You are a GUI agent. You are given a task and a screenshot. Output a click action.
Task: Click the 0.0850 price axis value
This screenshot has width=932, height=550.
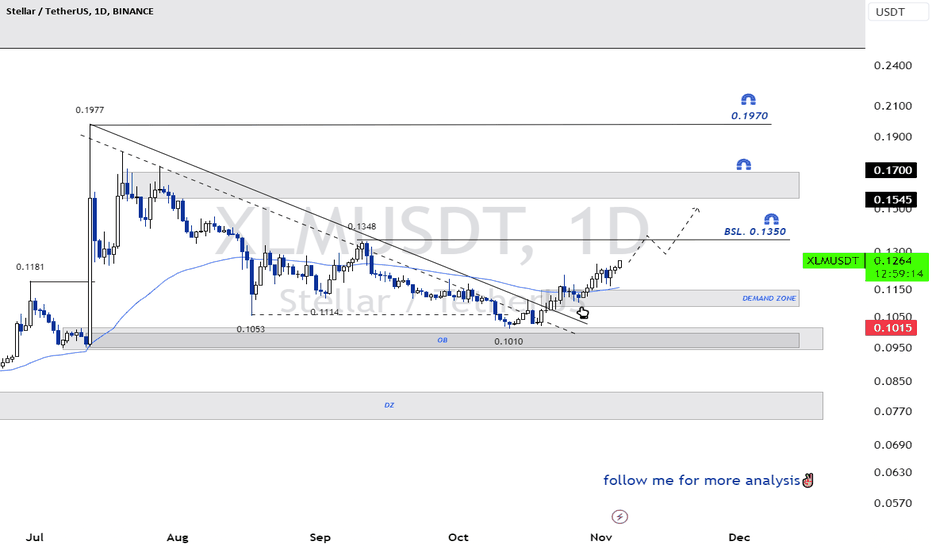893,381
